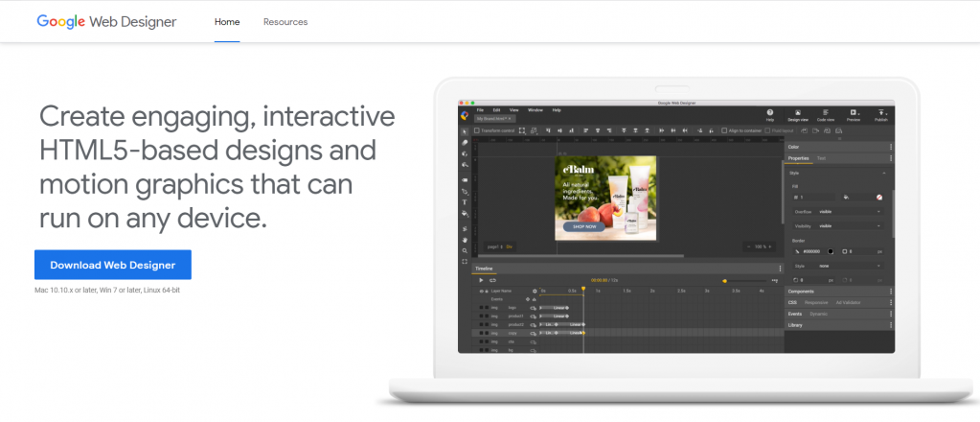Click the black border color swatch
Image resolution: width=980 pixels, height=422 pixels.
[x=831, y=251]
